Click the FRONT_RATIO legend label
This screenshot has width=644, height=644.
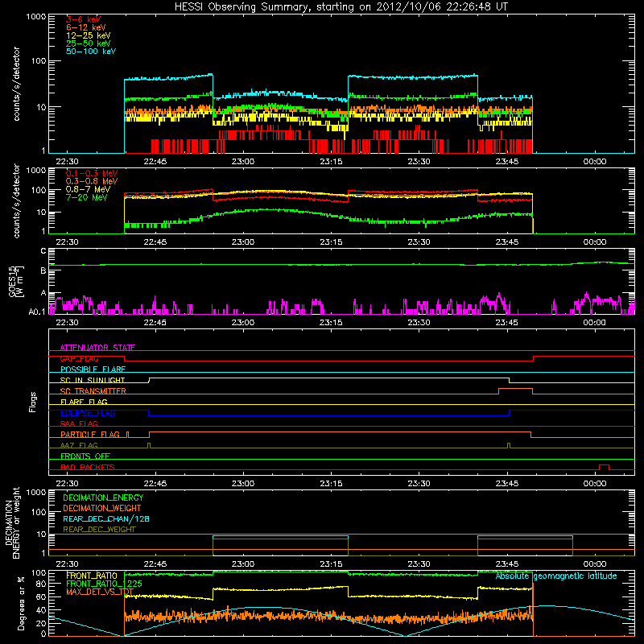click(x=92, y=576)
